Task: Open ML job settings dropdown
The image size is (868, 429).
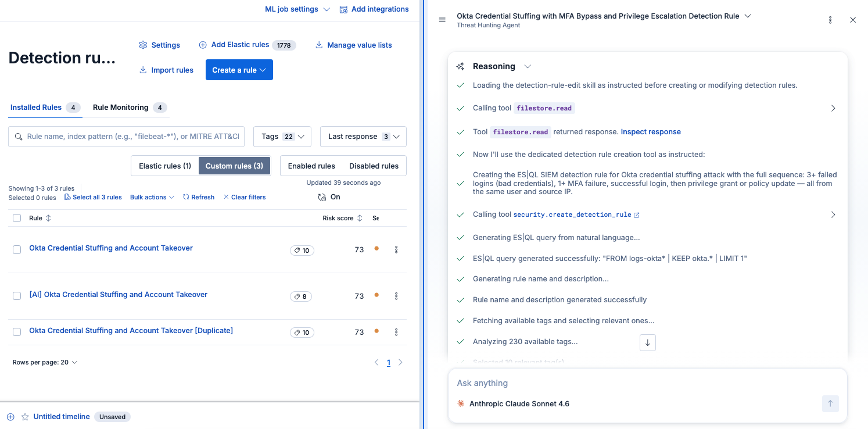Action: 297,9
